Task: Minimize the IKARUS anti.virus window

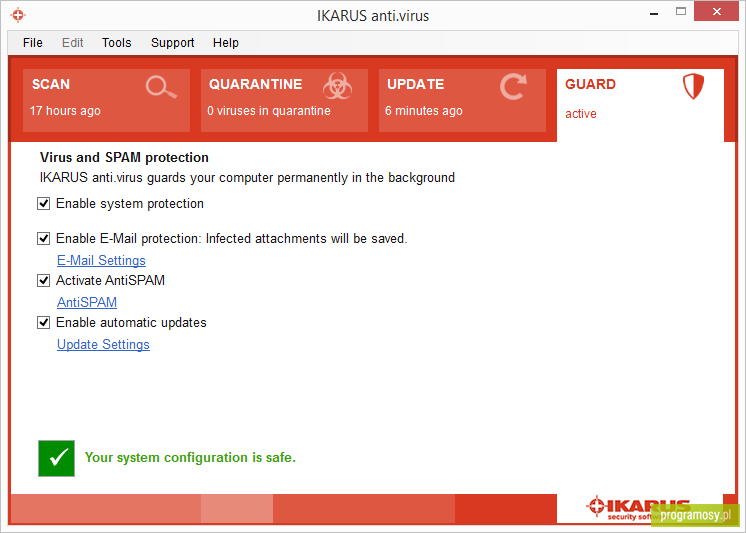Action: (x=654, y=13)
